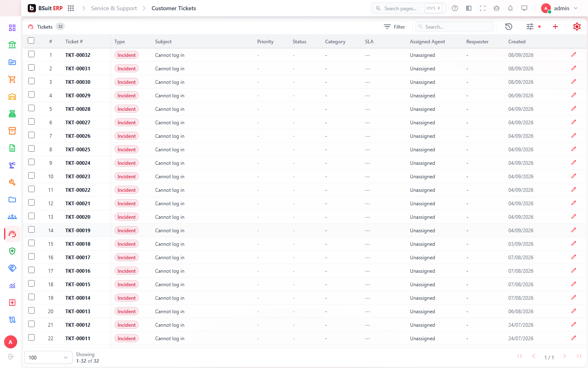Image resolution: width=588 pixels, height=368 pixels.
Task: Sort by the Status column header
Action: 299,42
